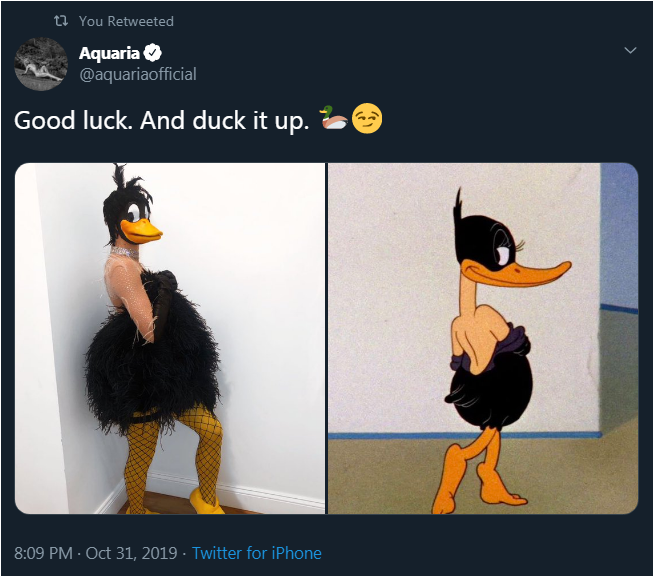Click the "Good luck. And duck it up." text
This screenshot has height=577, width=654.
(161, 121)
